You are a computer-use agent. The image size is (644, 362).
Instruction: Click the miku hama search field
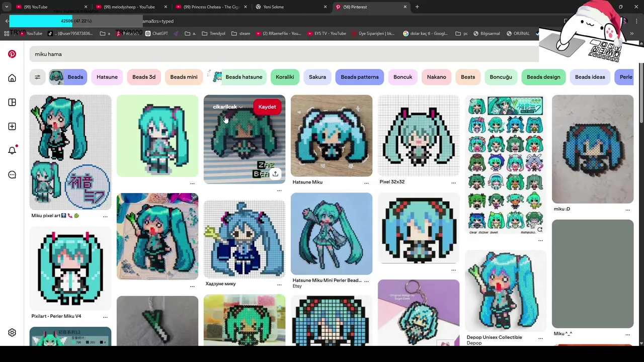click(284, 54)
